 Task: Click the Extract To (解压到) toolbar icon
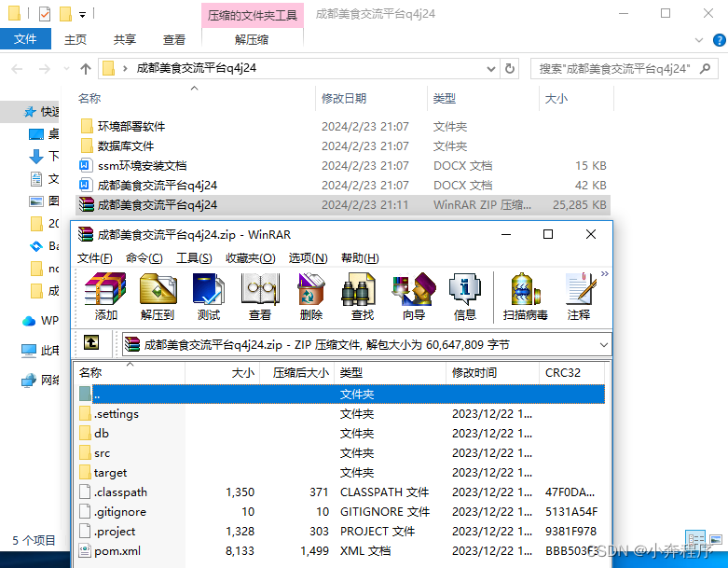[x=158, y=297]
